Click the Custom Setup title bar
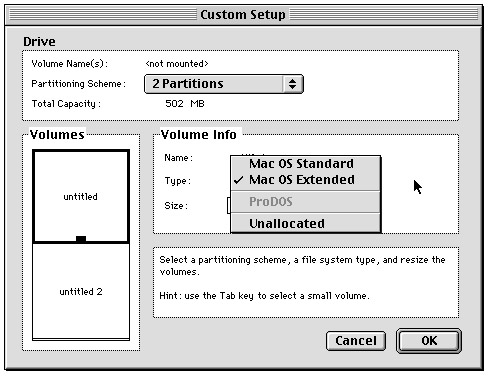 pos(243,15)
